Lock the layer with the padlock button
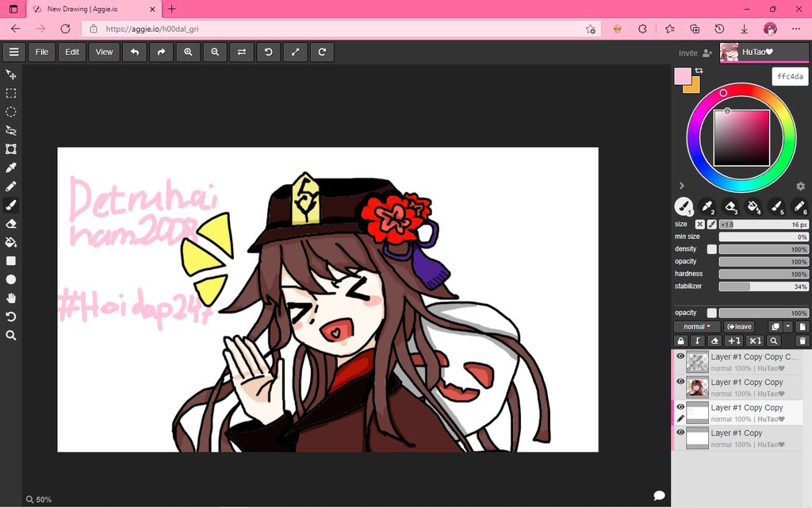This screenshot has height=508, width=812. click(x=681, y=341)
